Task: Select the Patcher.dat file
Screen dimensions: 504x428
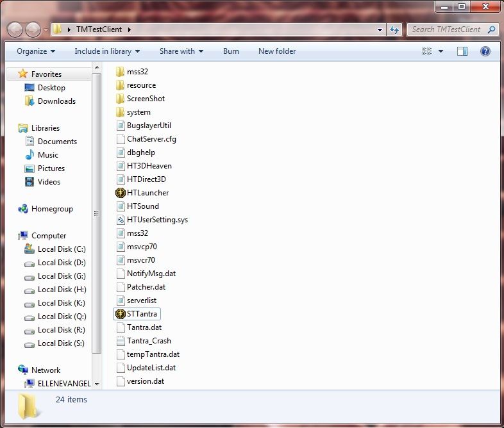Action: pos(141,287)
